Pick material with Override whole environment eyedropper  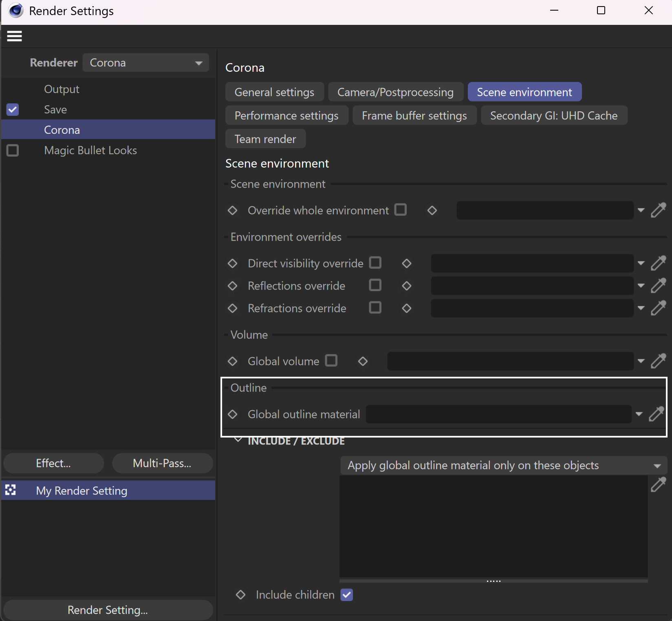pos(658,210)
